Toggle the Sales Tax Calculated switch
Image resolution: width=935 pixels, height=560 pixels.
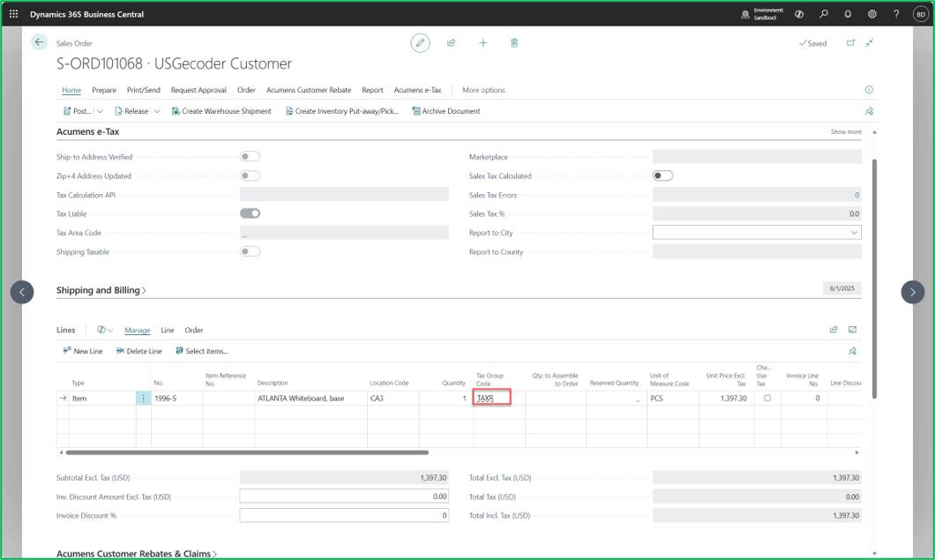pos(662,175)
